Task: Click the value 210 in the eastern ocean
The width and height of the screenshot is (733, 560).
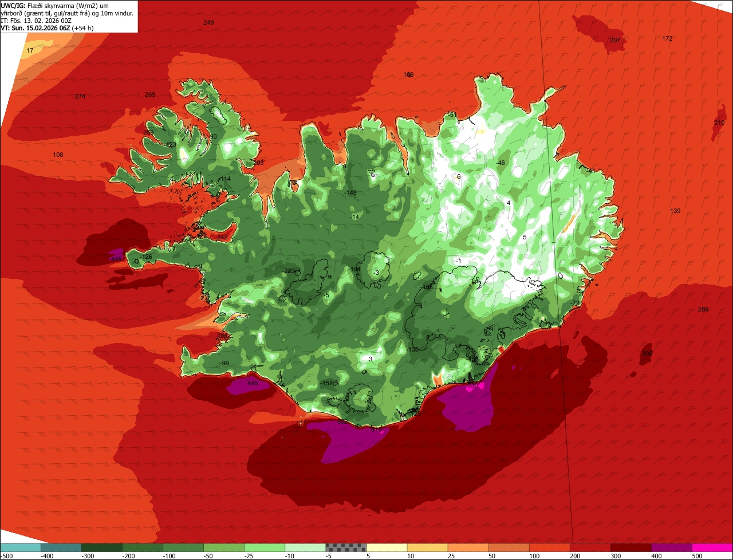Action: (x=719, y=123)
